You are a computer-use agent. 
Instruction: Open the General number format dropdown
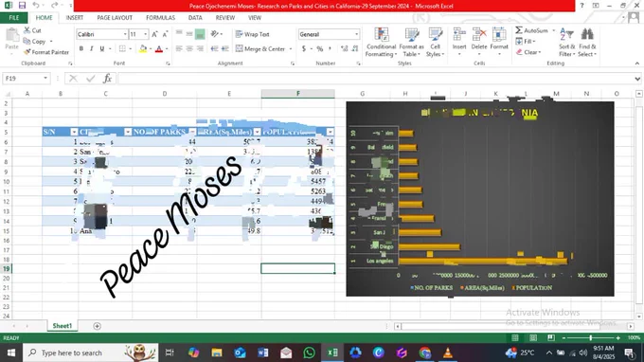[356, 34]
